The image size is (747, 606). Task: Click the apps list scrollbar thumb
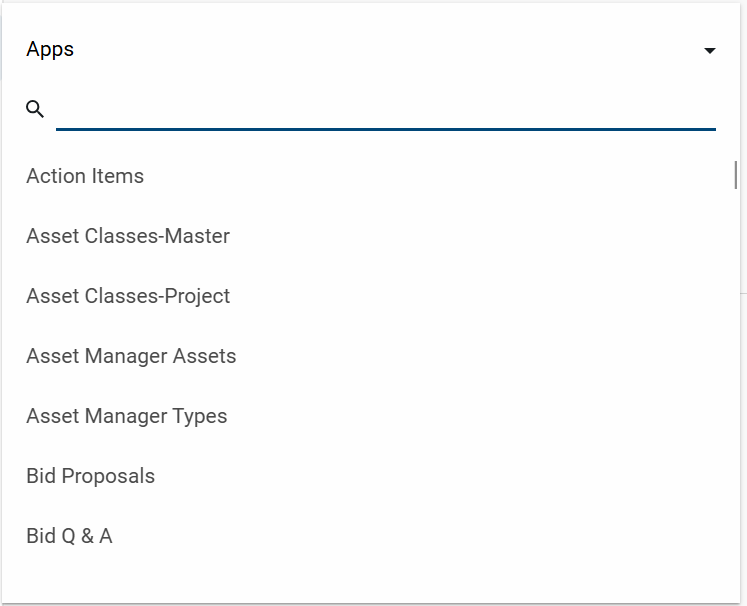coord(736,175)
